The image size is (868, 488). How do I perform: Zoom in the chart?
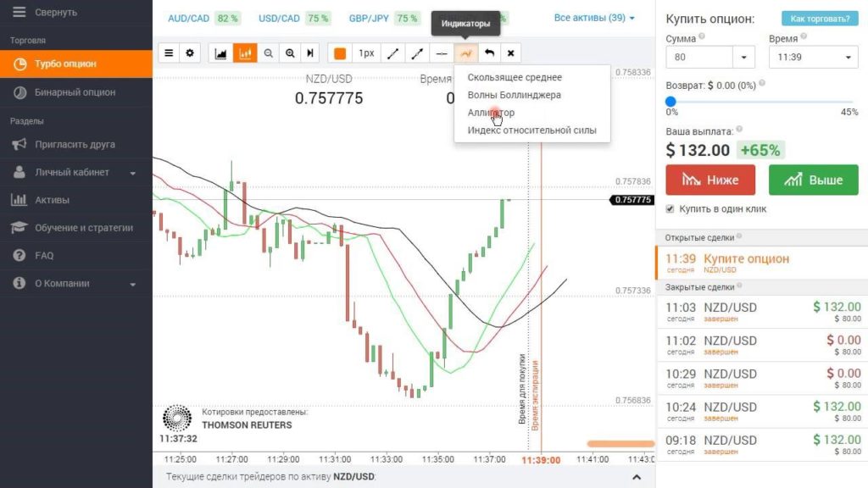[x=290, y=53]
